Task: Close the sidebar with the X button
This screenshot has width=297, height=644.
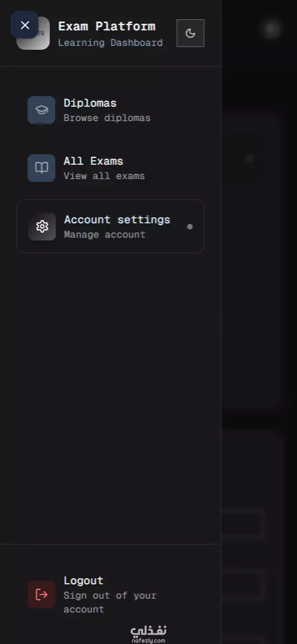Action: (x=25, y=25)
